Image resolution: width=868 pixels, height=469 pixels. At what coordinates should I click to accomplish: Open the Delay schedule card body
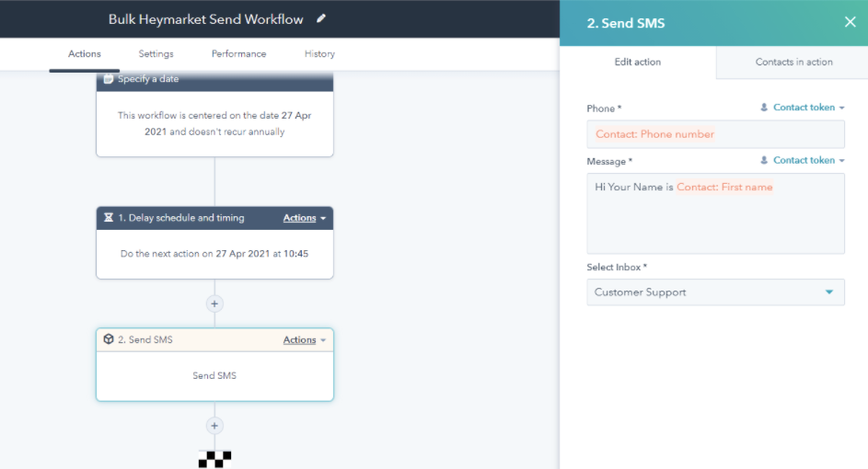point(214,254)
